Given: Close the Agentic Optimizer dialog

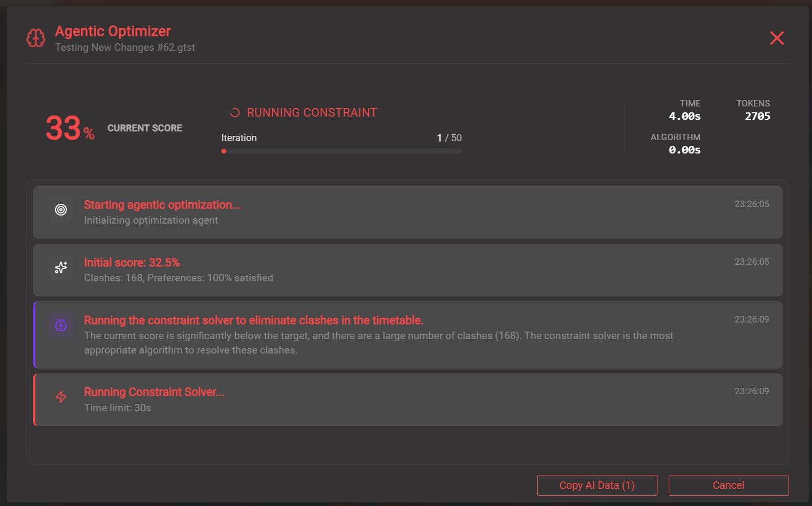Looking at the screenshot, I should 776,38.
